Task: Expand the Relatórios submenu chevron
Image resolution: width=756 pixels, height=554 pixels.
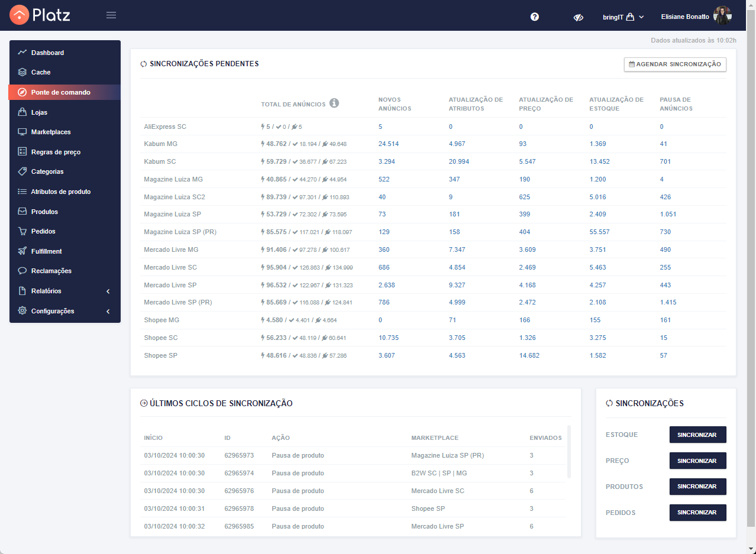Action: coord(108,291)
